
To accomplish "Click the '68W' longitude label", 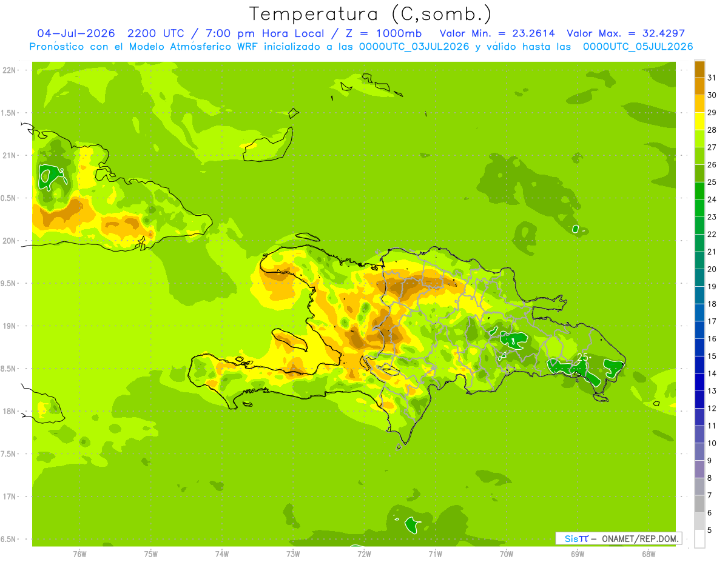I will click(x=649, y=554).
